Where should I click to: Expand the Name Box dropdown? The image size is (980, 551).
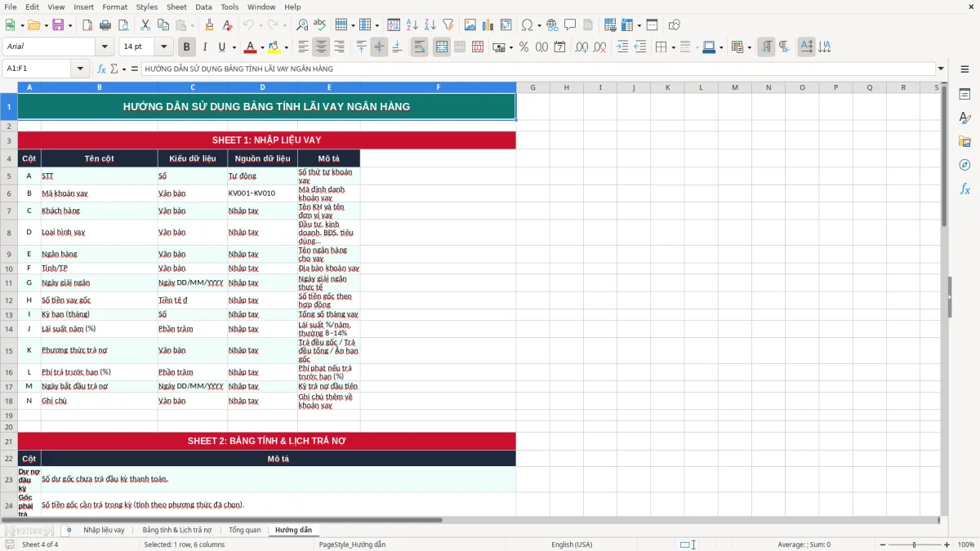[x=81, y=69]
